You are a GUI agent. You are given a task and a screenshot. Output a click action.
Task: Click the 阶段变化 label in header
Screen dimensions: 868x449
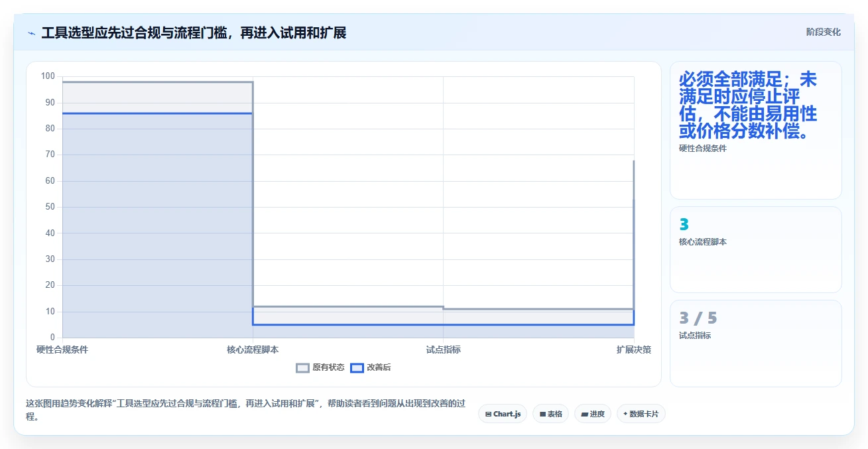[824, 32]
